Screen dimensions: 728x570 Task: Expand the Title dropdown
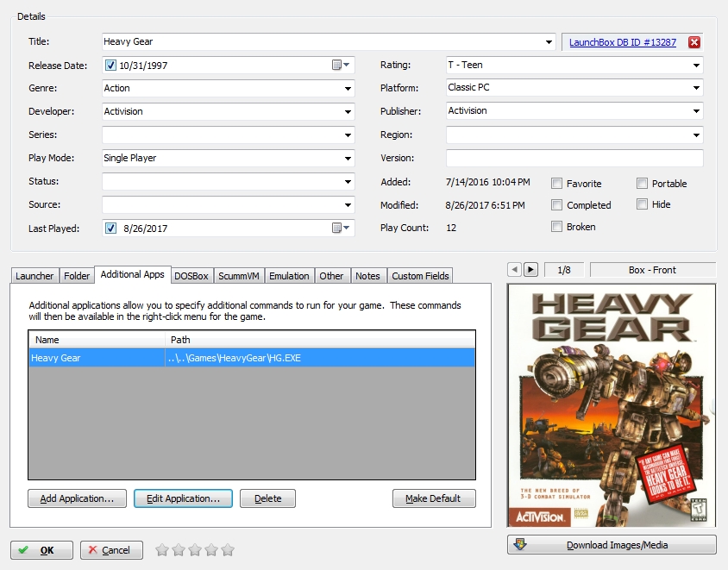[x=549, y=42]
